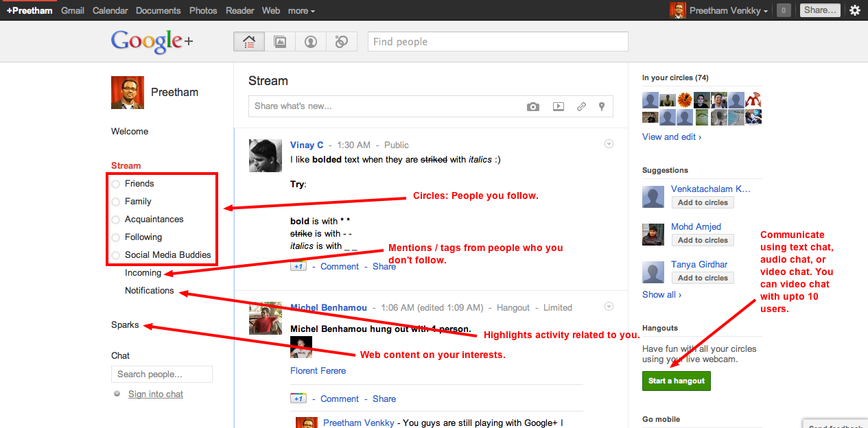The width and height of the screenshot is (868, 428).
Task: Click the Google+ logo
Action: pos(152,42)
